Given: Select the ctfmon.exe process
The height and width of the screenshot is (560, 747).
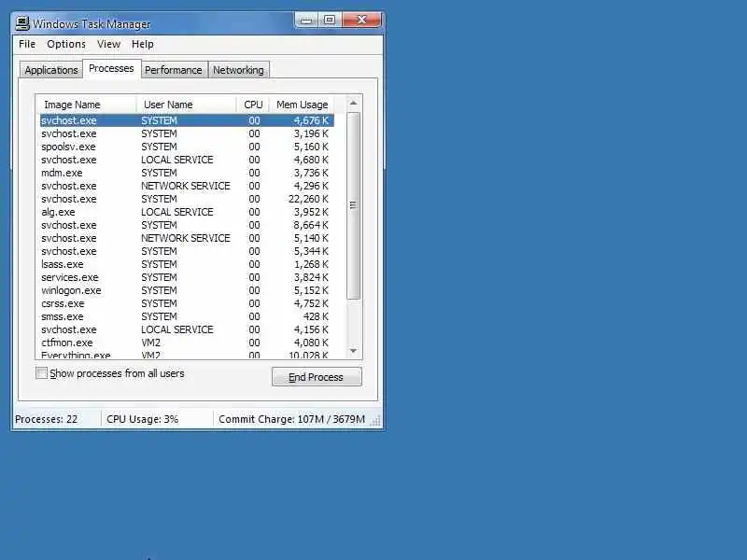Looking at the screenshot, I should pos(186,343).
